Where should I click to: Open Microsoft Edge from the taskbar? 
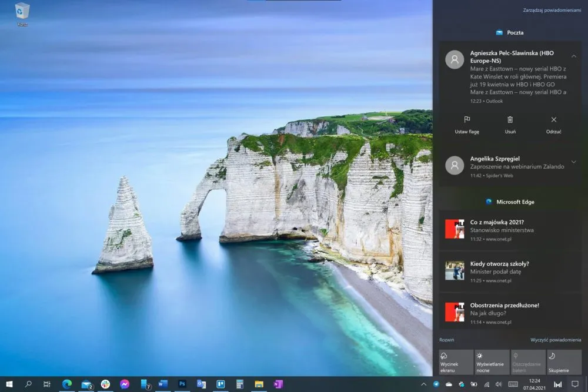[67, 384]
